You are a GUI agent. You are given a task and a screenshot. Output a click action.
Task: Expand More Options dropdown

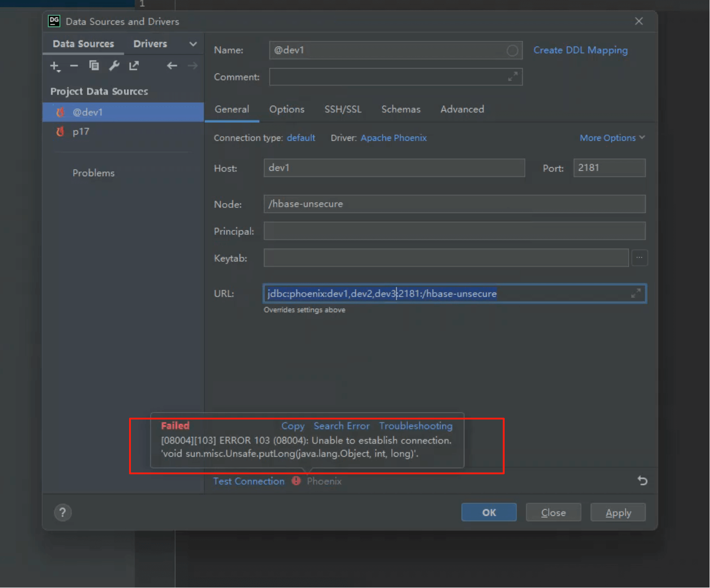point(612,138)
